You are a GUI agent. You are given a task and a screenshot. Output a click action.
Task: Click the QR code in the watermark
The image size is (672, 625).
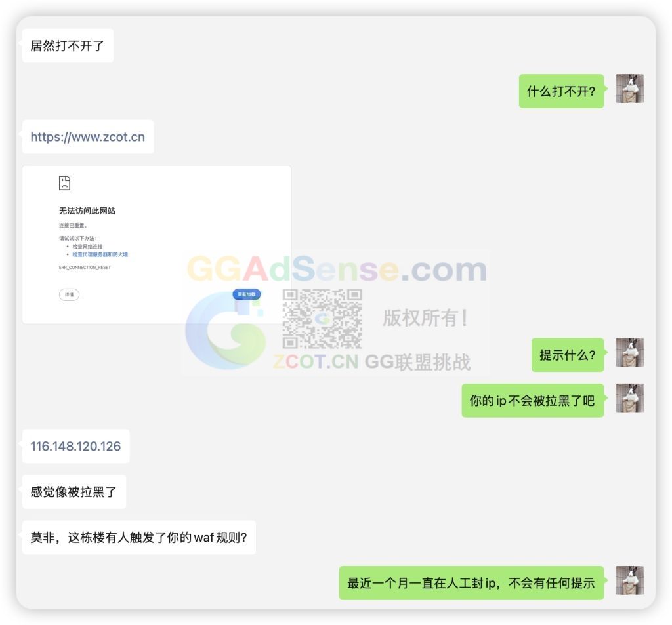322,319
